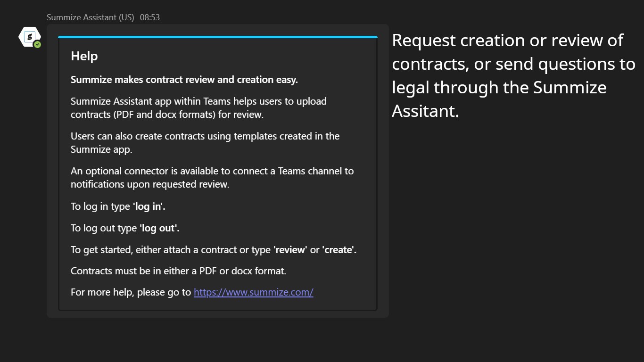Click the bold 'create' keyword

(x=339, y=250)
